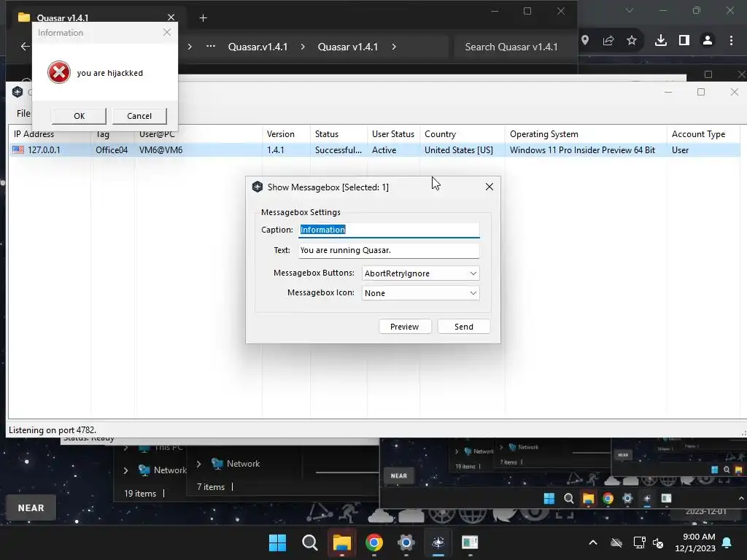Open File Explorer from taskbar
This screenshot has width=747, height=560.
(x=341, y=542)
